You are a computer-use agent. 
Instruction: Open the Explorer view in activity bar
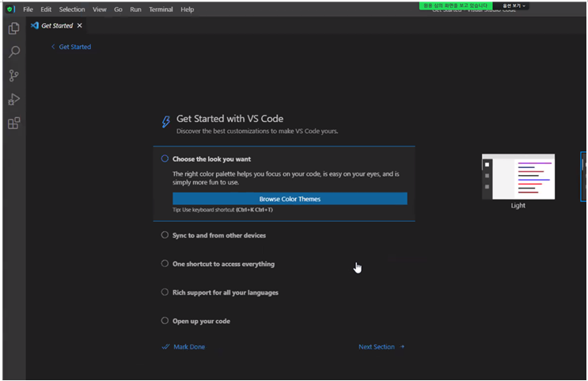coord(14,29)
